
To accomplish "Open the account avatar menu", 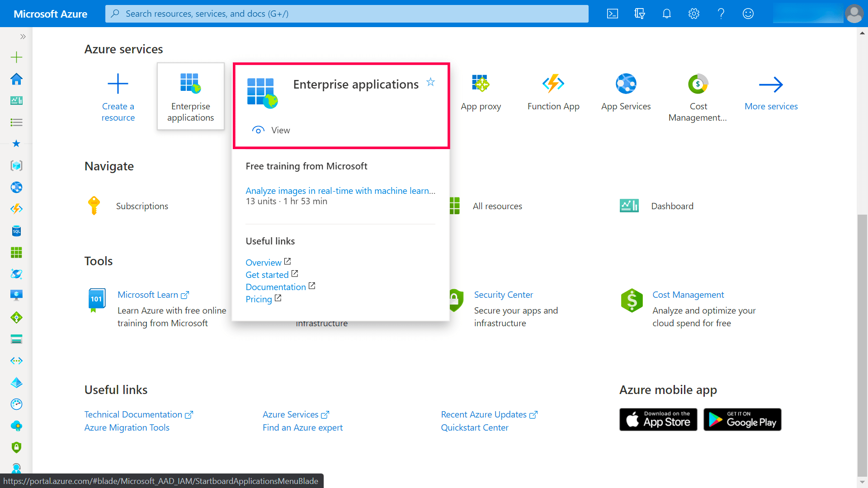I will click(x=854, y=14).
